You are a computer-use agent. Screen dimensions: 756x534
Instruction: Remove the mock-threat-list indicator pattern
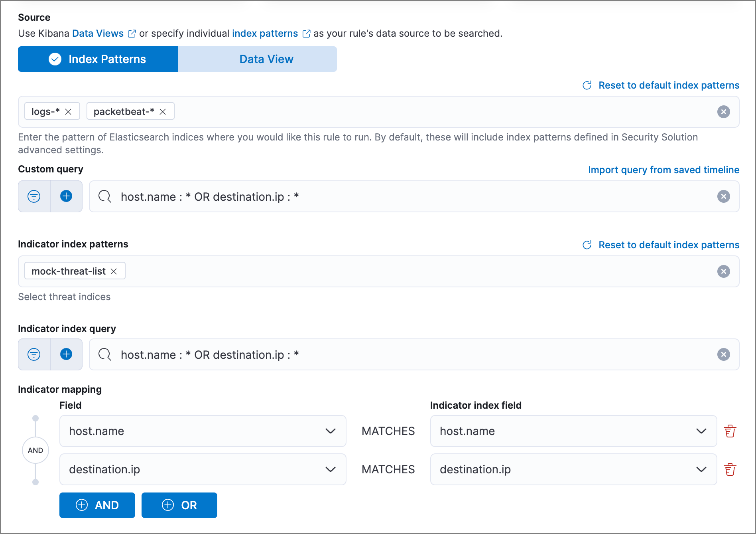click(114, 271)
